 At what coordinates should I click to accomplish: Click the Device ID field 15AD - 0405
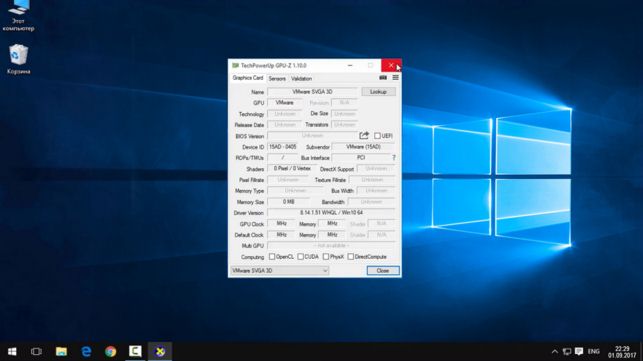pyautogui.click(x=283, y=147)
